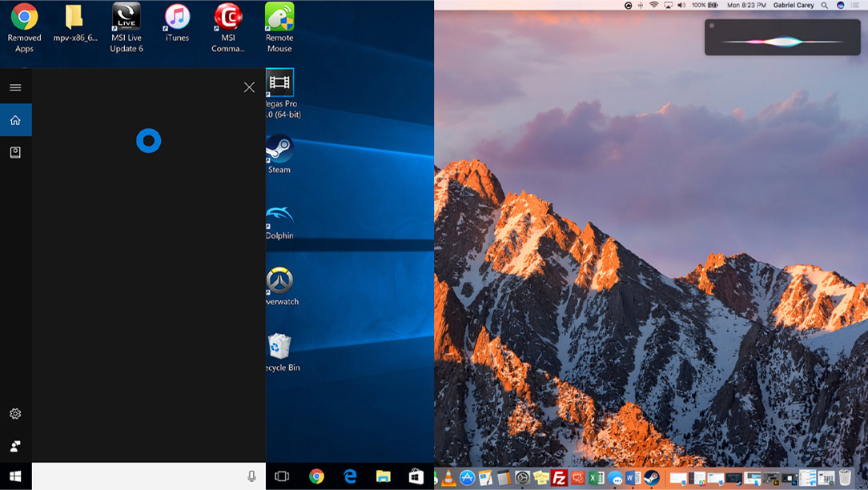Close the Cortana panel with the X
The width and height of the screenshot is (868, 490).
(249, 87)
